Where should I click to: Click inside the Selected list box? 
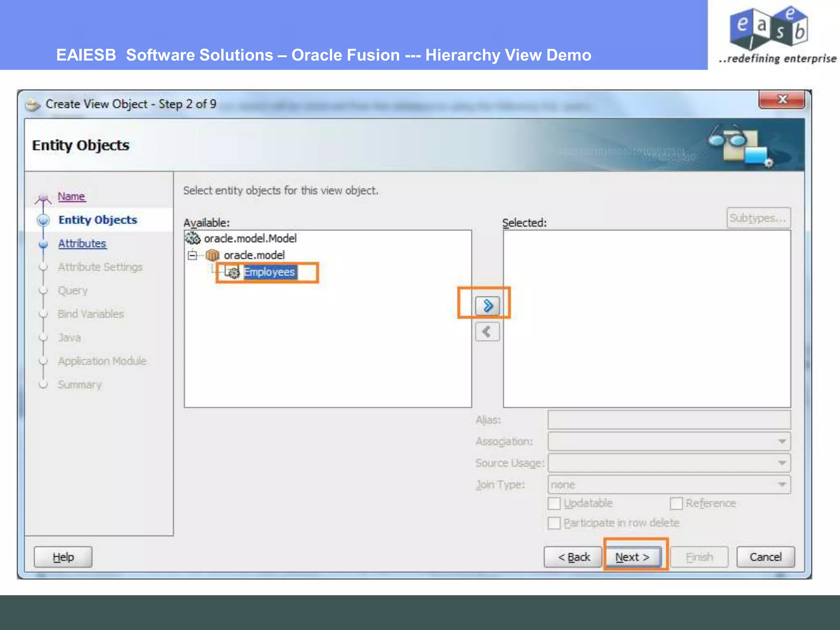tap(647, 319)
